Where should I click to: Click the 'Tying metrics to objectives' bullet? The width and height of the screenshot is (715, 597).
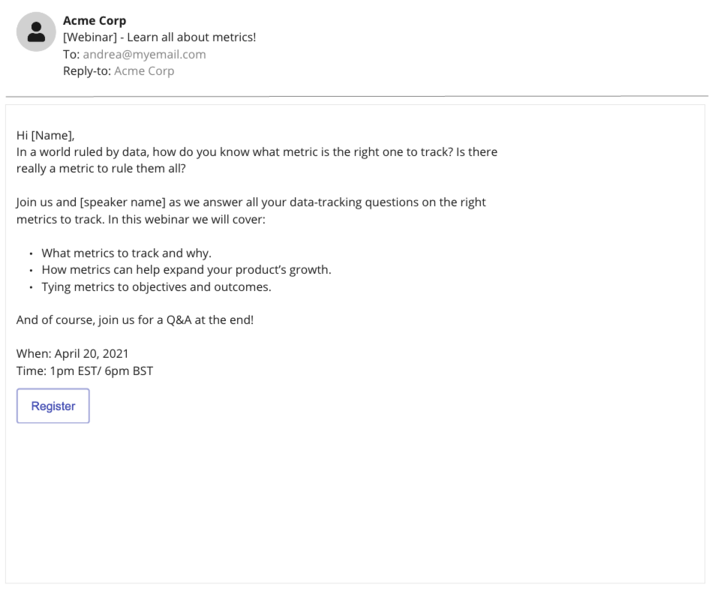(156, 287)
